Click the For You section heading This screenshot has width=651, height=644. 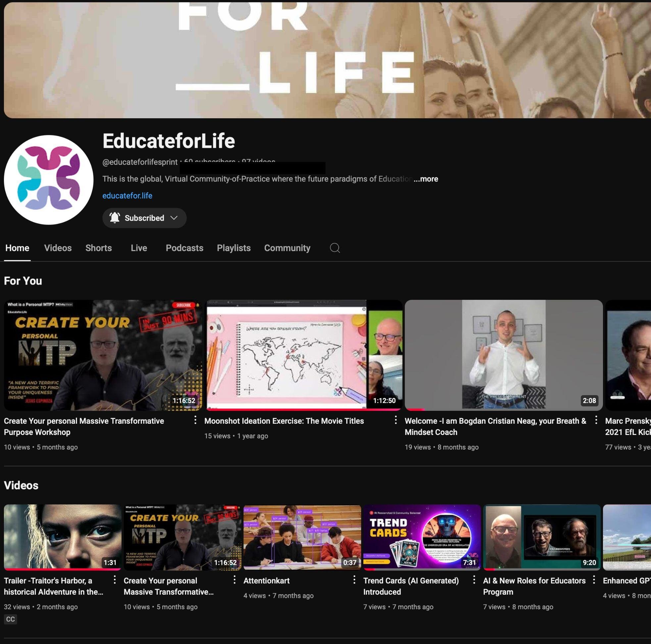pos(23,281)
